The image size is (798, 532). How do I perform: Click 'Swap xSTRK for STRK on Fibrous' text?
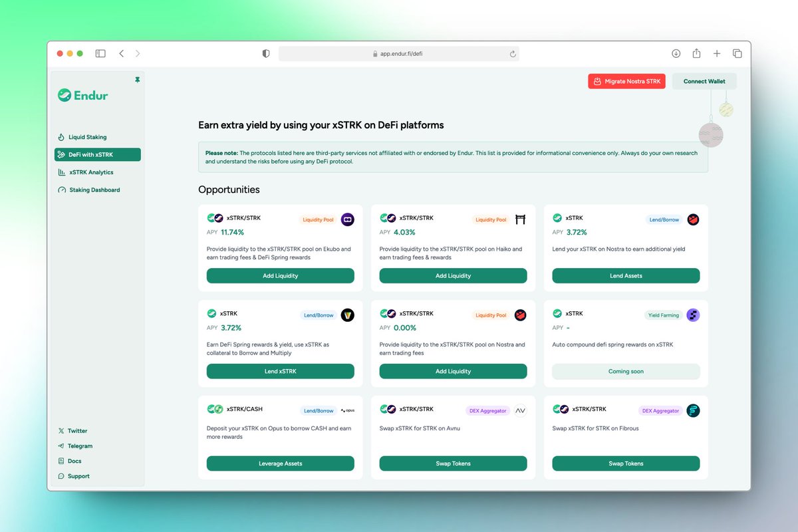[x=596, y=428]
